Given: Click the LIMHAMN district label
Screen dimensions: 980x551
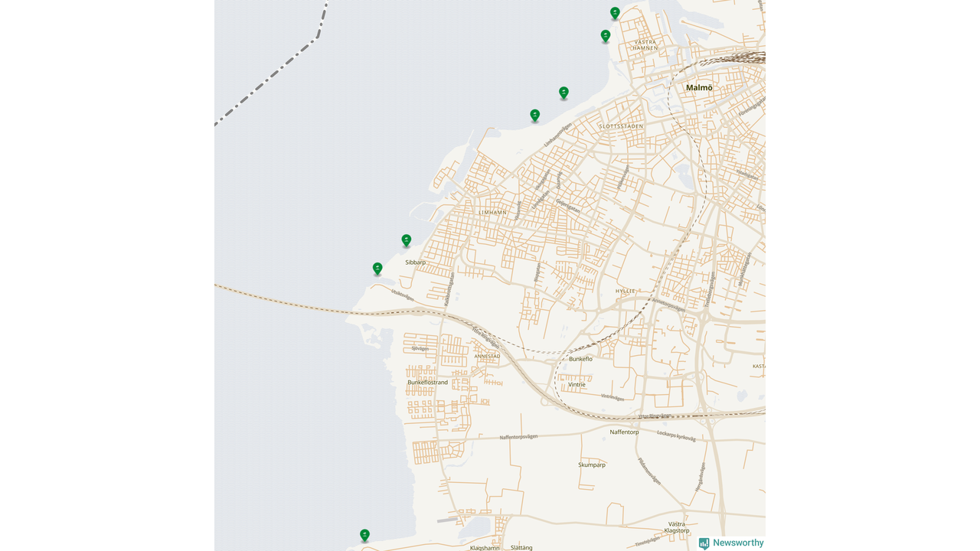Looking at the screenshot, I should (x=492, y=212).
